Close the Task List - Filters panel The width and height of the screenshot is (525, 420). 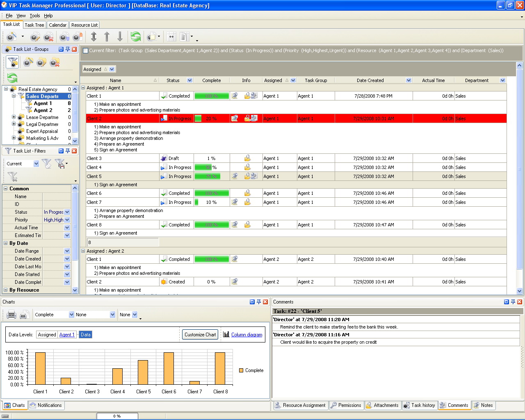tap(74, 151)
